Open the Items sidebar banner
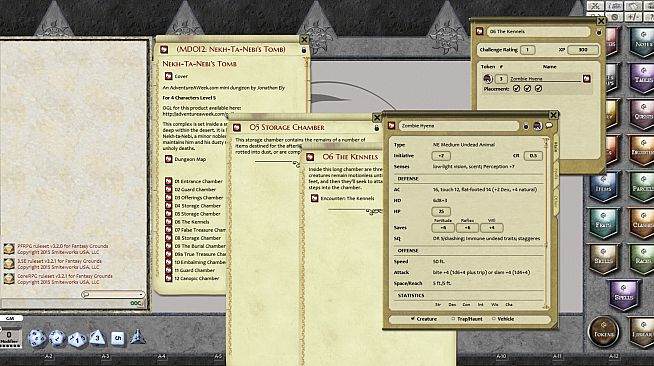This screenshot has height=366, width=654. [603, 188]
